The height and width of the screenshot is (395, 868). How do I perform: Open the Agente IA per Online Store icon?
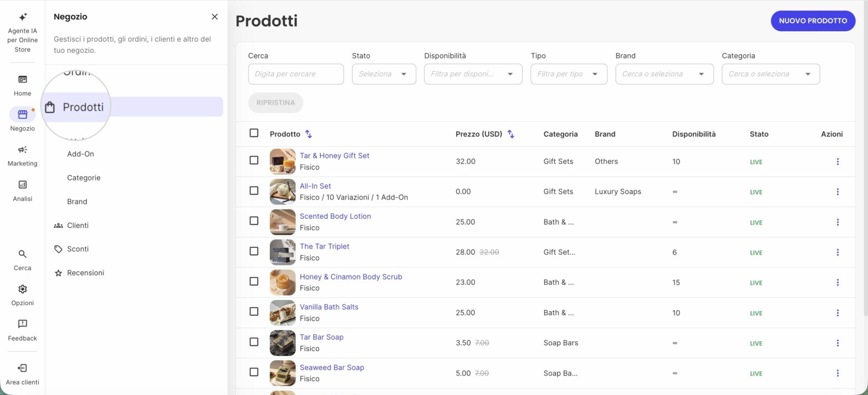click(x=23, y=17)
